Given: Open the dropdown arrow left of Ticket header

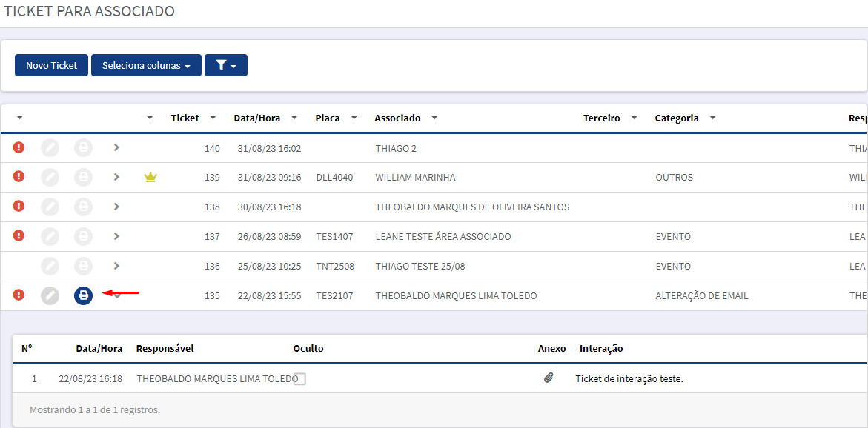Looking at the screenshot, I should click(150, 118).
